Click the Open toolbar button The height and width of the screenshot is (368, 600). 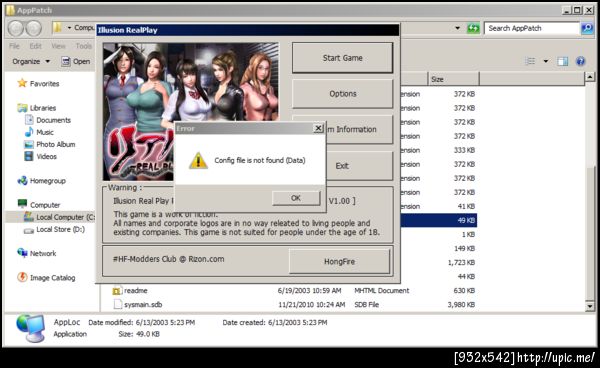click(76, 61)
